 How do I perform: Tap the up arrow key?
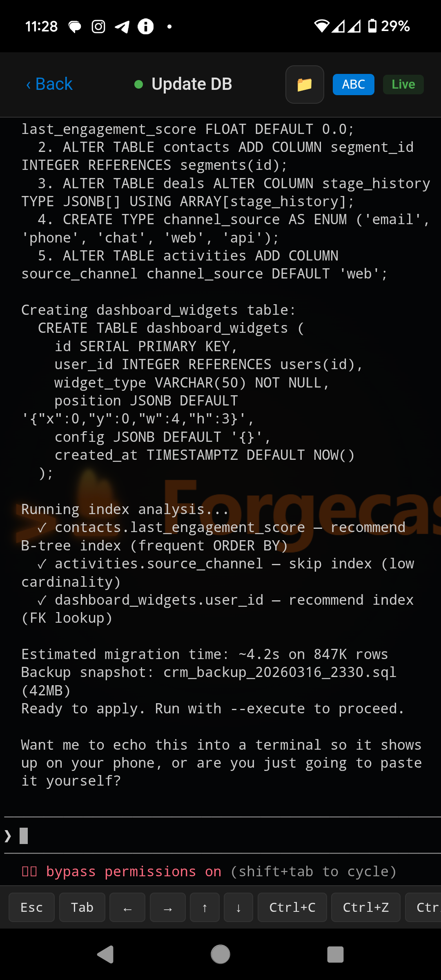click(204, 907)
